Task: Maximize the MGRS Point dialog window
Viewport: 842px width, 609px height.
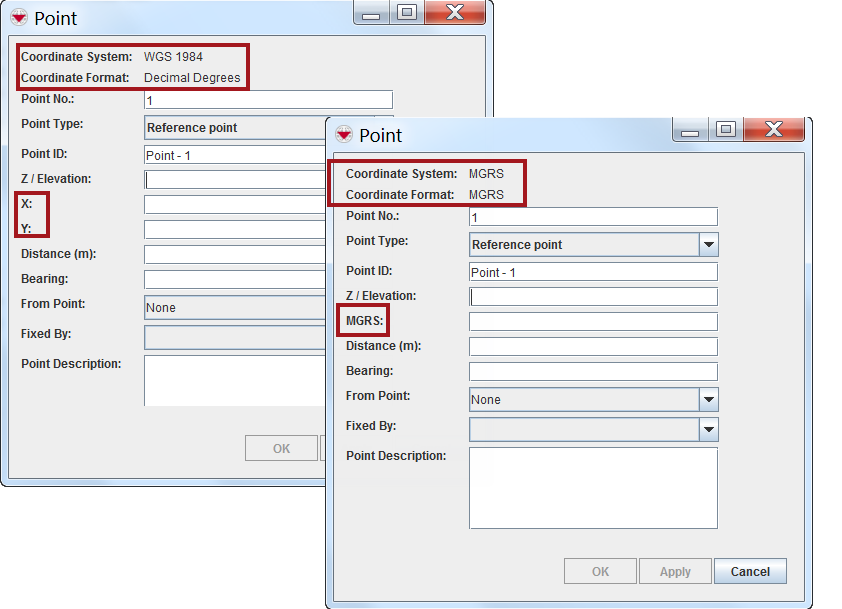Action: point(725,129)
